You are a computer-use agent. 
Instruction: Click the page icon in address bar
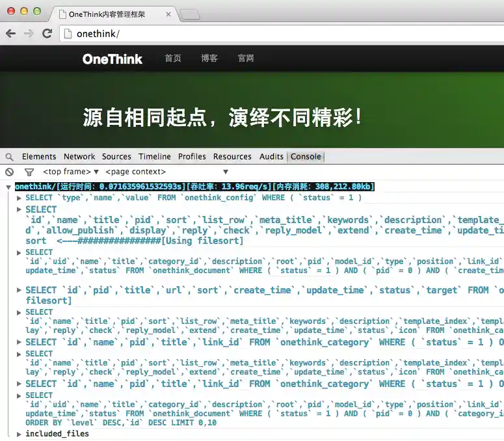[x=68, y=34]
